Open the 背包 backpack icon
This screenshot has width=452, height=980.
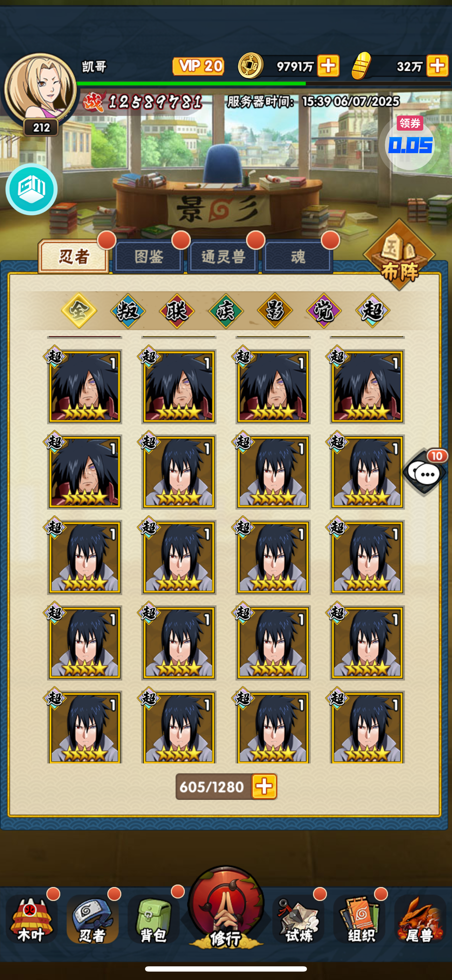click(153, 919)
